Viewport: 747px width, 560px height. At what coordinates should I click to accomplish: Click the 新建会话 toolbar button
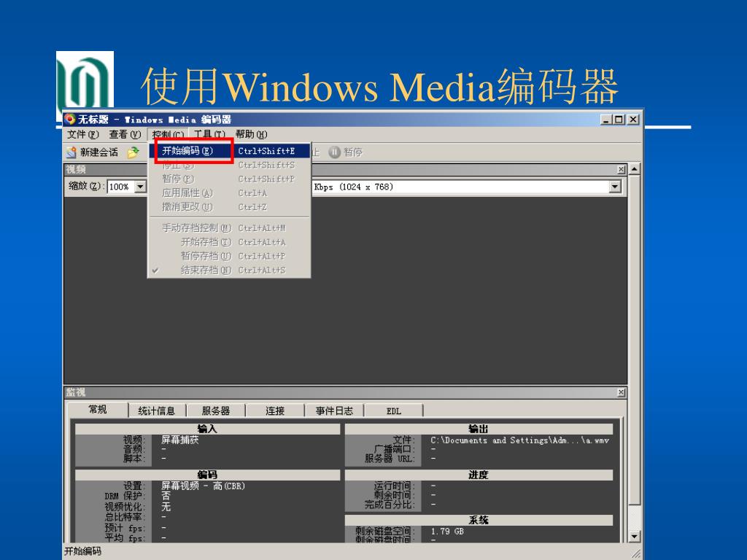[93, 152]
